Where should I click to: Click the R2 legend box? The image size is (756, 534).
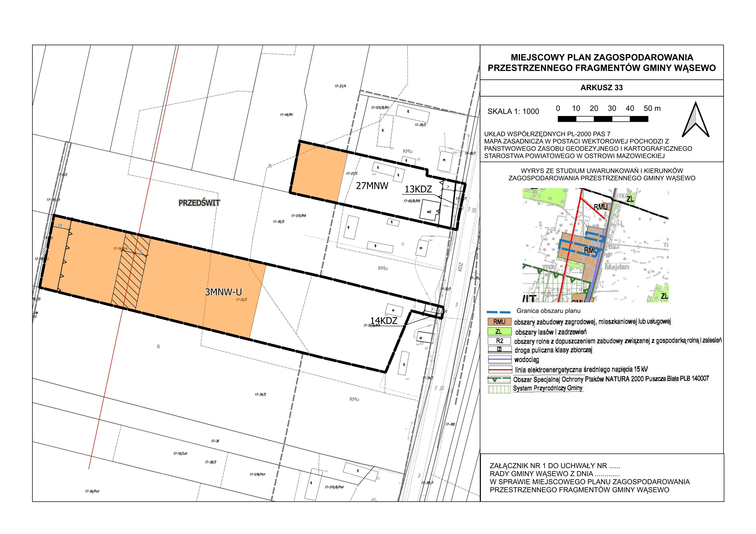coord(499,341)
